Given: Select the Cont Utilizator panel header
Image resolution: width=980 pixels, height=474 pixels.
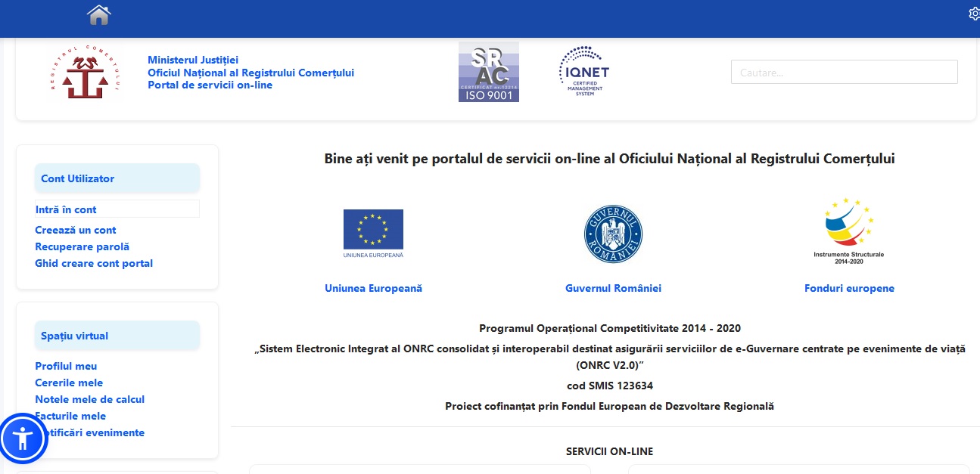Looking at the screenshot, I should coord(77,178).
